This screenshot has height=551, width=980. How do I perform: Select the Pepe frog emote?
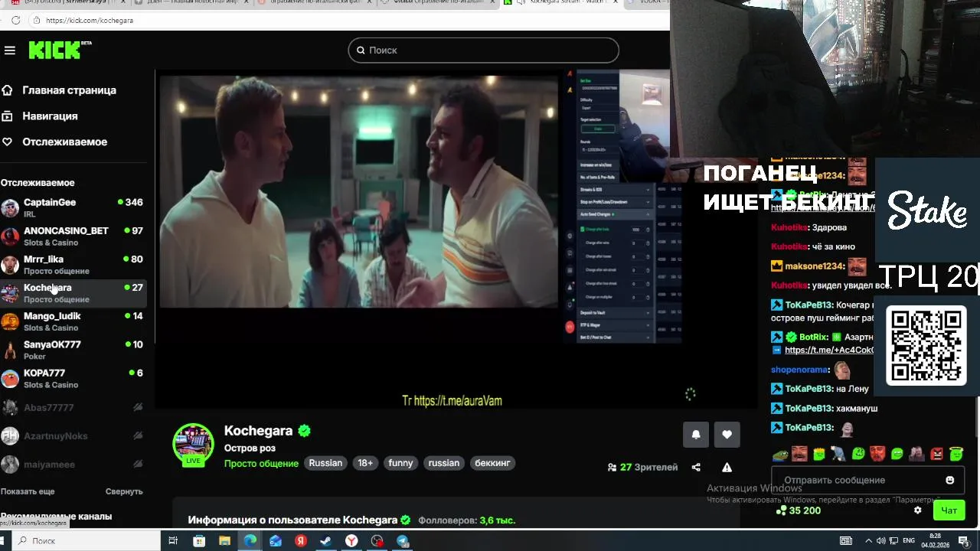pos(779,455)
